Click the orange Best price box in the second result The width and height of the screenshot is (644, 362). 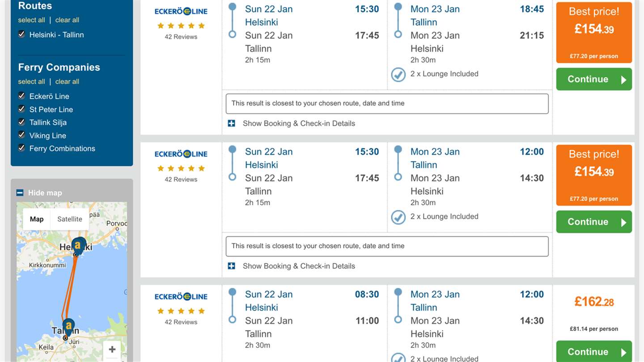594,175
